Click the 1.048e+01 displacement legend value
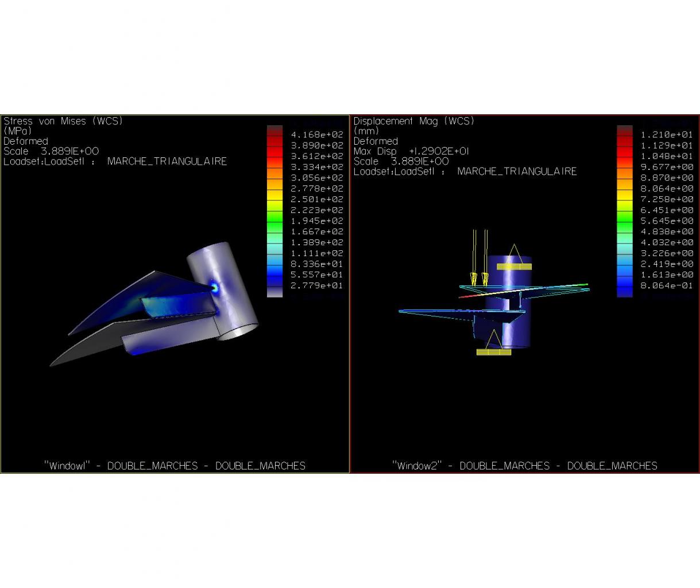700x588 pixels. (x=667, y=156)
